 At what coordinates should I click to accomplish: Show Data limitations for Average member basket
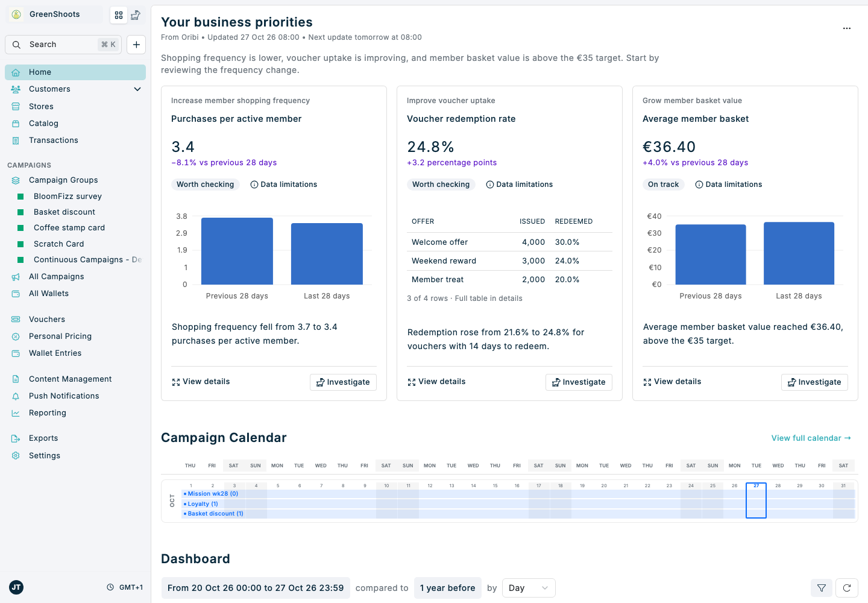coord(729,185)
